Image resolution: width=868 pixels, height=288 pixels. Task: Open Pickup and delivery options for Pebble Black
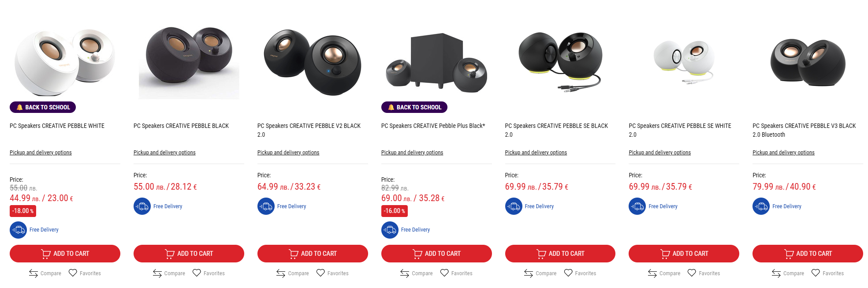click(164, 153)
